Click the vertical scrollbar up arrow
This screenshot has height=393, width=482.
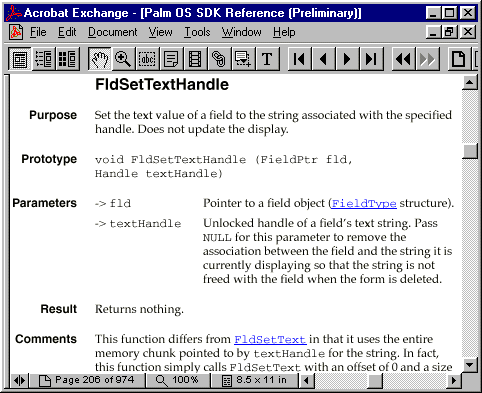coord(470,82)
